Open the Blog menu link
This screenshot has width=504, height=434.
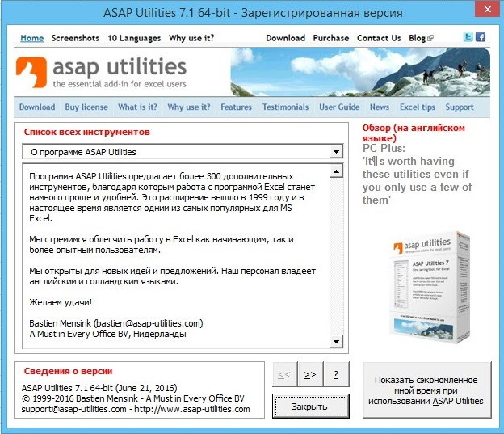click(418, 38)
